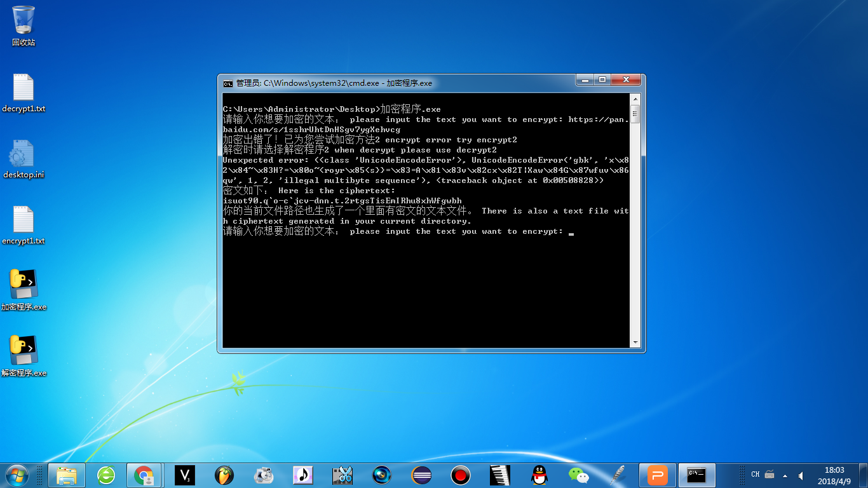Select the encrypt1.txt file icon
This screenshot has height=488, width=868.
[24, 225]
